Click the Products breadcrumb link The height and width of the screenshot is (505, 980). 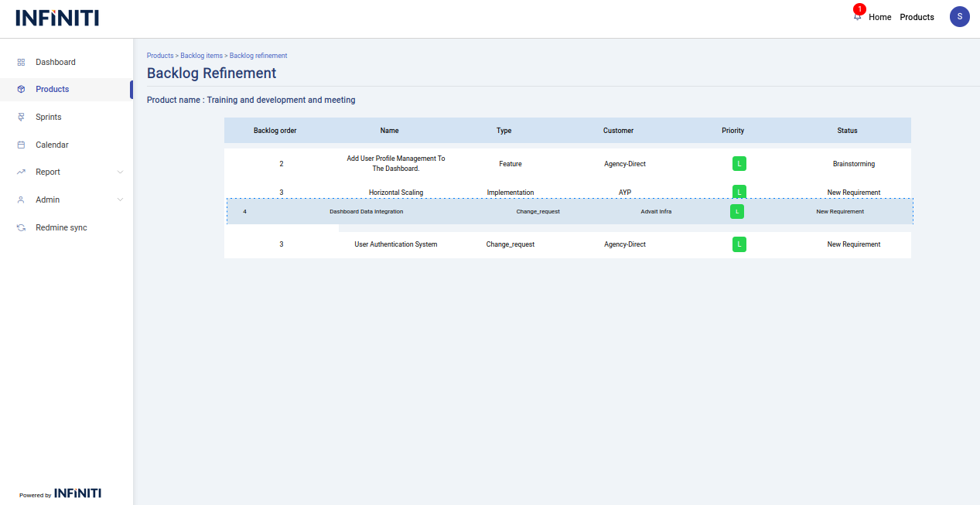160,56
